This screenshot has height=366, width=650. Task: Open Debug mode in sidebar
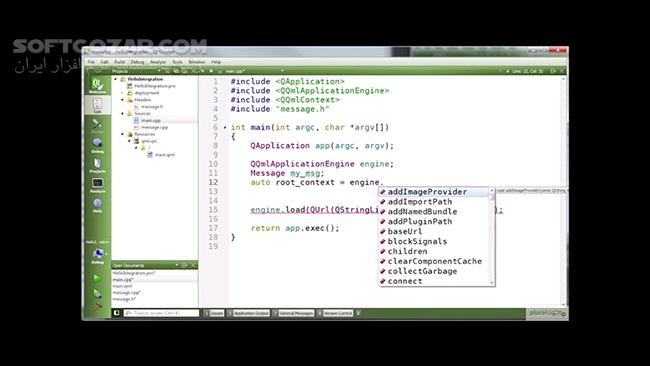97,145
